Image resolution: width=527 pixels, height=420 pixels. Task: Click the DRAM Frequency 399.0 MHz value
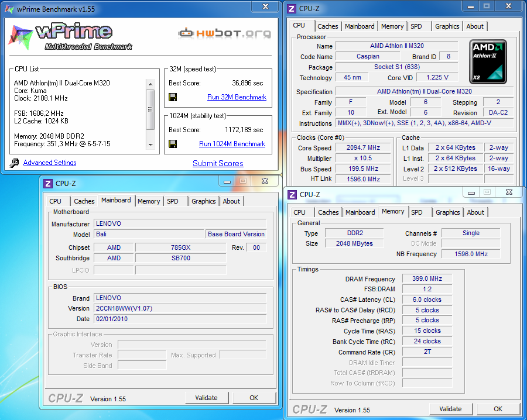(427, 278)
